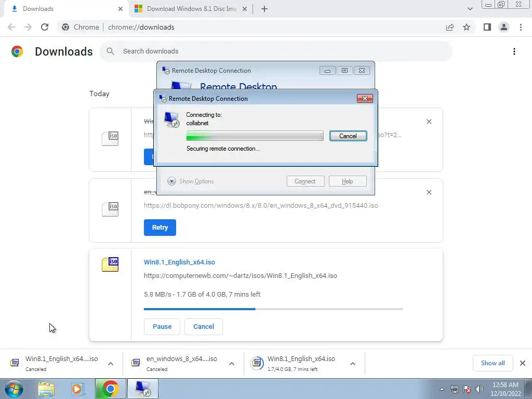Go forward in browser history
Screen dimensions: 532x399
point(28,27)
